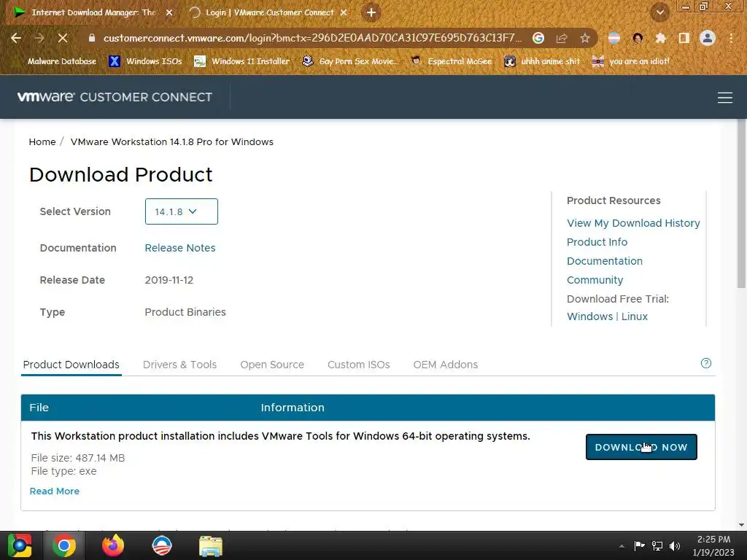Select the Drivers & Tools tab
Viewport: 747px width, 560px height.
179,365
